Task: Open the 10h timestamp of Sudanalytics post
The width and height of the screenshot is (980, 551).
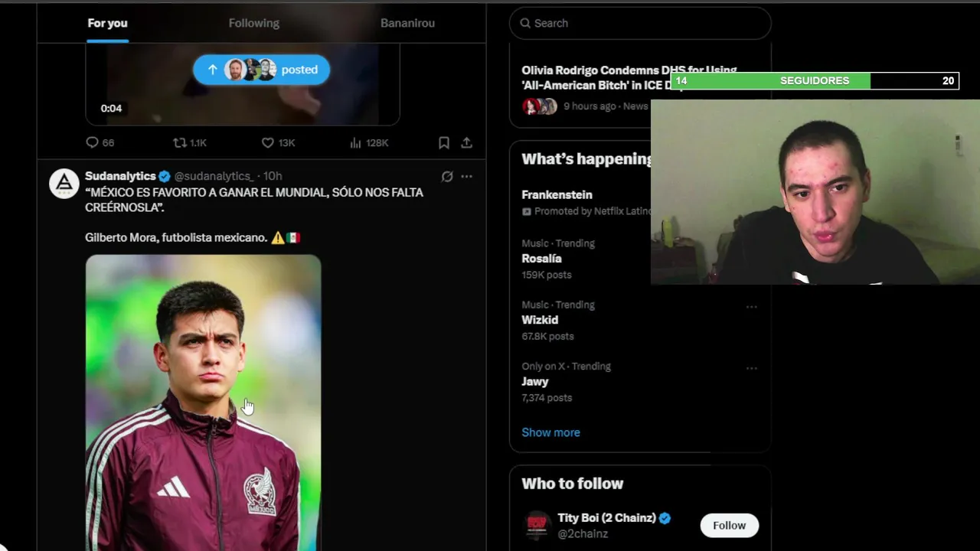Action: coord(273,176)
